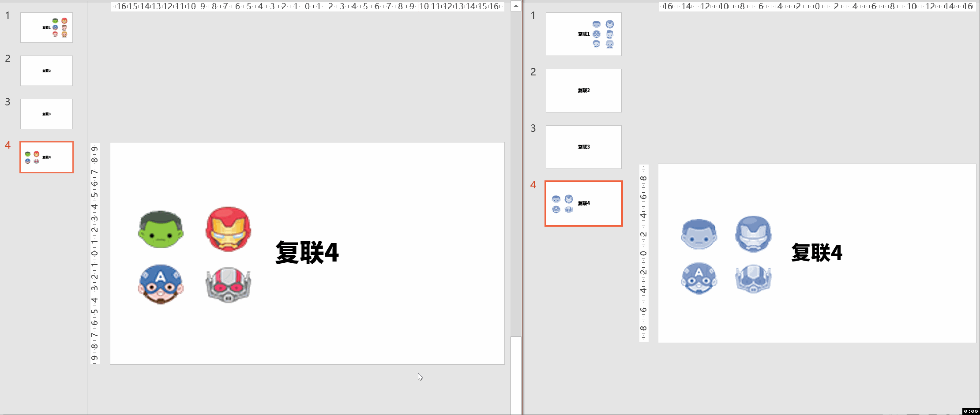Select slide 2 thumbnail in right window
The image size is (980, 415).
point(583,90)
